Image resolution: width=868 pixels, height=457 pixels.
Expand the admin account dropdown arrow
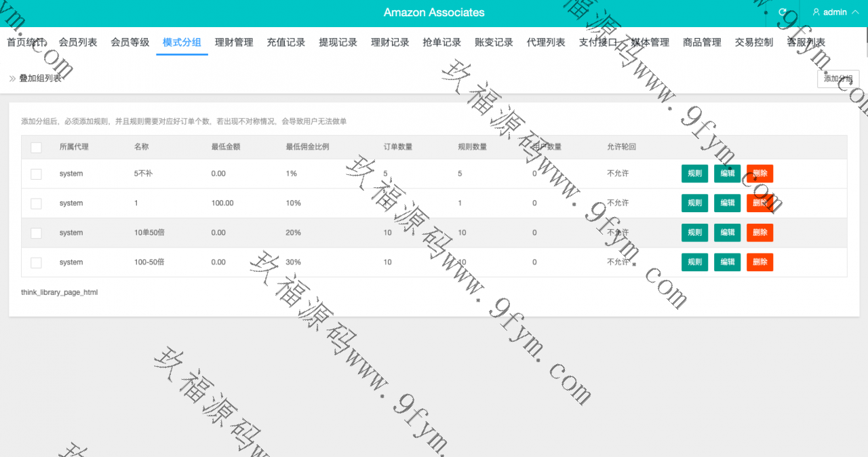click(854, 12)
